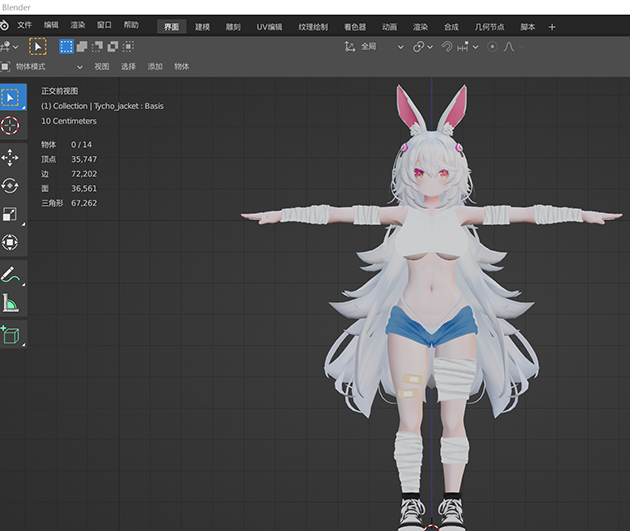The width and height of the screenshot is (630, 531).
Task: Select the Select Box tool in toolbar
Action: click(13, 97)
